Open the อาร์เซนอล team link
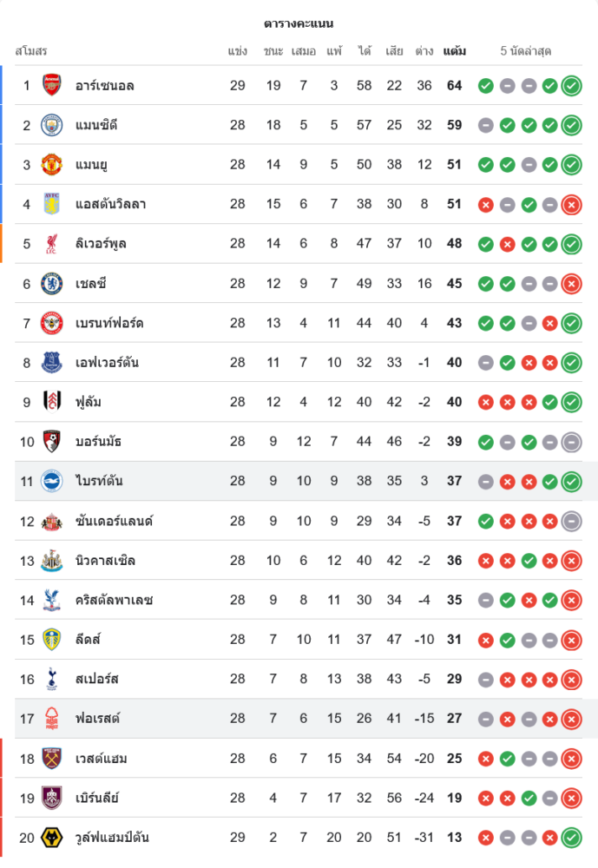Viewport: 598px width, 868px height. coord(104,85)
